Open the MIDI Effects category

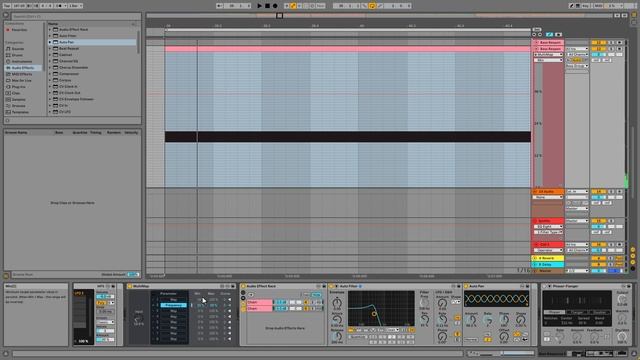coord(22,74)
